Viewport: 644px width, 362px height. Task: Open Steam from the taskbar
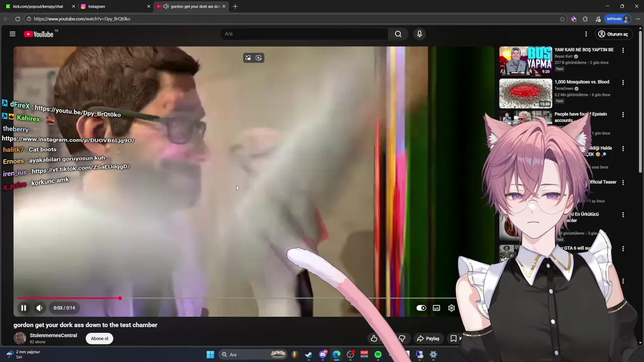[308, 354]
